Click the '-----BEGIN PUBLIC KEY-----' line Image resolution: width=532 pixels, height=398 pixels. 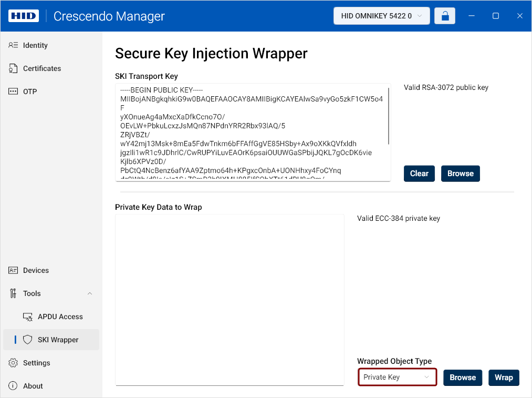(162, 90)
